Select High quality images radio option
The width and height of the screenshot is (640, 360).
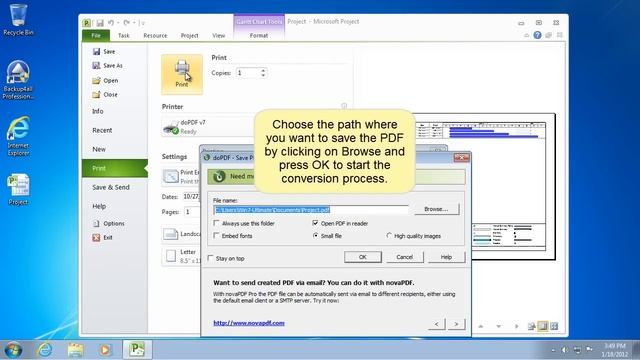[x=389, y=236]
